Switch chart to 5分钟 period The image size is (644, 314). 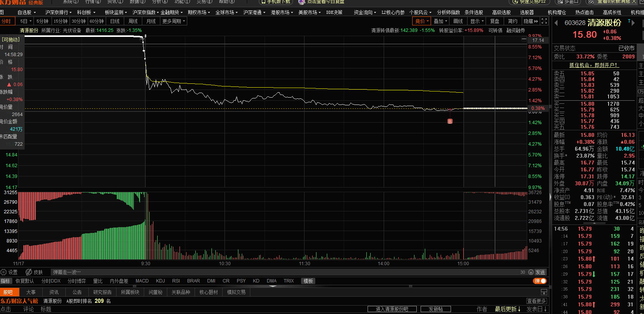(42, 21)
